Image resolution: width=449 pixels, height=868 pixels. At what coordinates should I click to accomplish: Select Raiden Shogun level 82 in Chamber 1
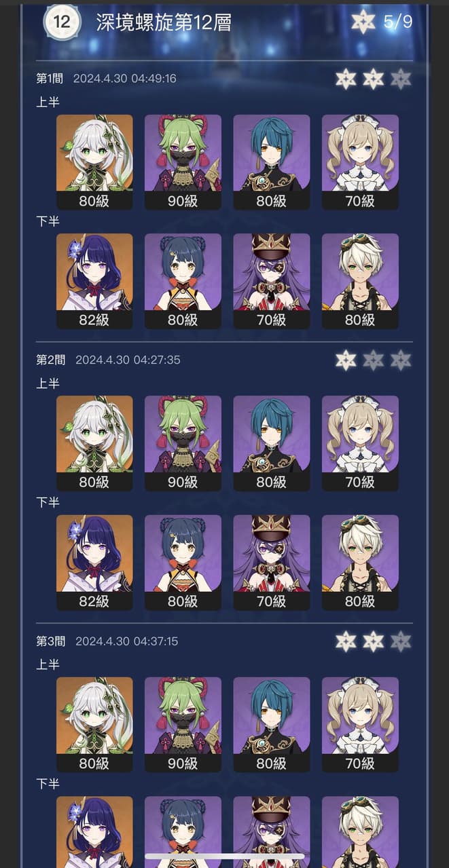coord(94,282)
